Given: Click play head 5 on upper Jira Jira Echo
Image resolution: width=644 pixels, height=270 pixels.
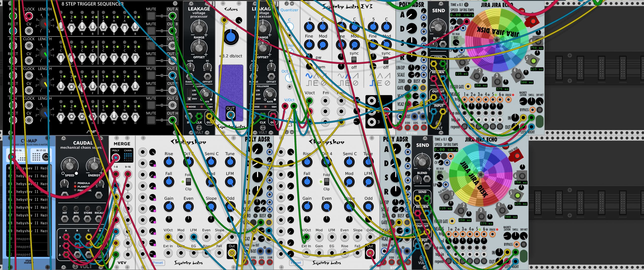Looking at the screenshot, I should (x=533, y=61).
